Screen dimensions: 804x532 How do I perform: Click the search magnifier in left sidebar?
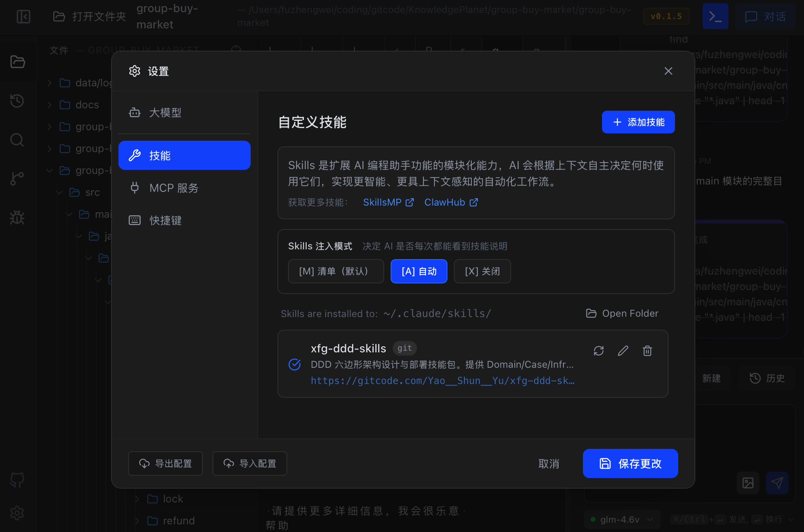17,140
